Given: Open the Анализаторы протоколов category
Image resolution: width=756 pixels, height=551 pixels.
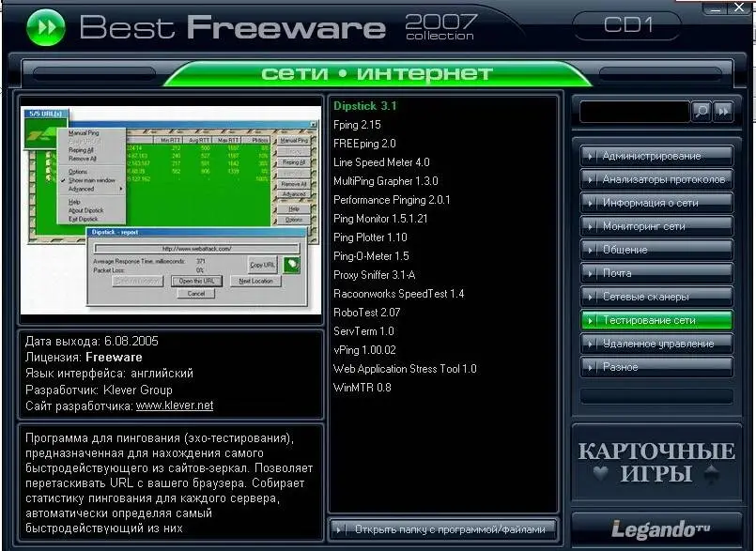Looking at the screenshot, I should pyautogui.click(x=656, y=179).
